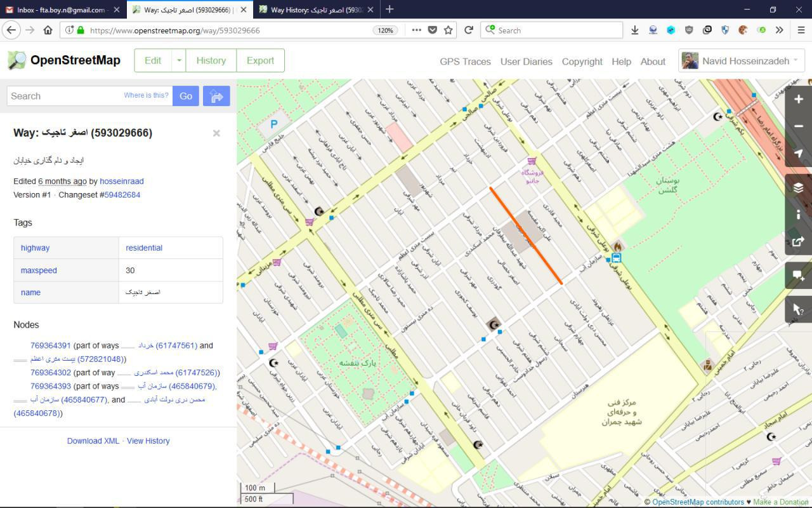Click the browser Forward arrow
The width and height of the screenshot is (812, 508).
point(30,30)
